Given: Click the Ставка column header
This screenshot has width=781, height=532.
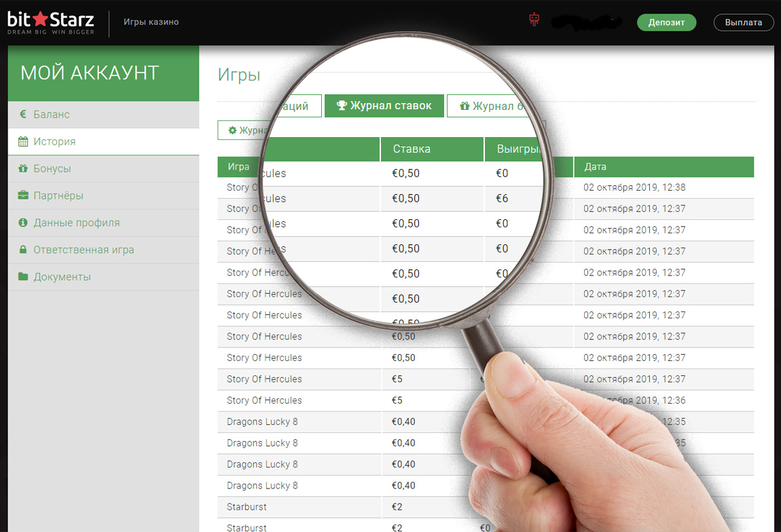Looking at the screenshot, I should [412, 149].
